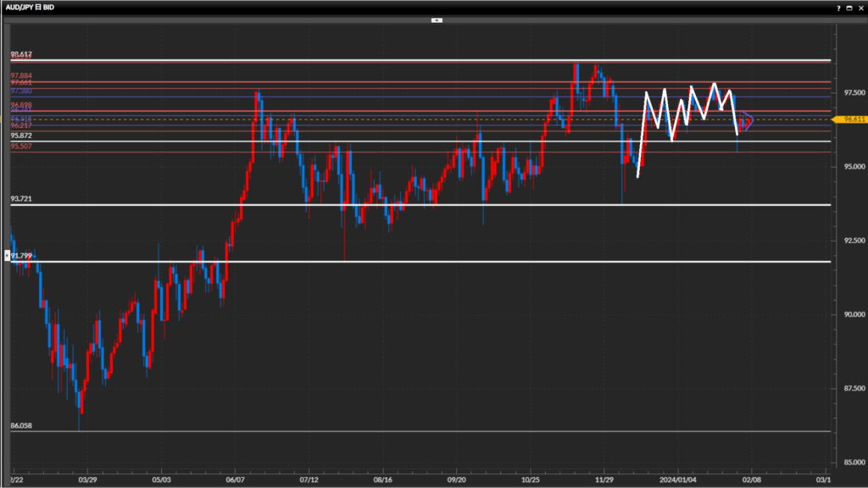Screen dimensions: 868x488
Task: Click the red 97.884 line label
Action: [x=21, y=75]
